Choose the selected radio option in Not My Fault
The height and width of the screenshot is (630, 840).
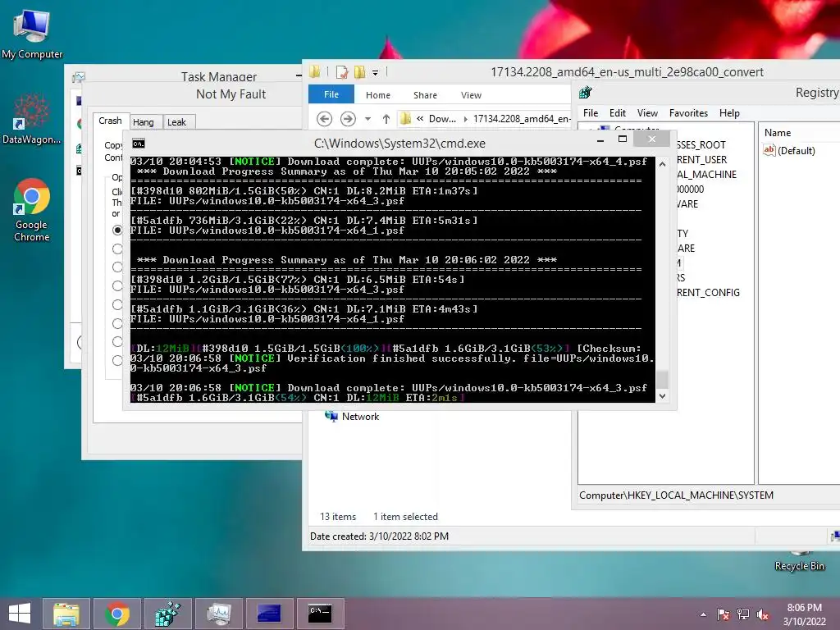point(117,230)
